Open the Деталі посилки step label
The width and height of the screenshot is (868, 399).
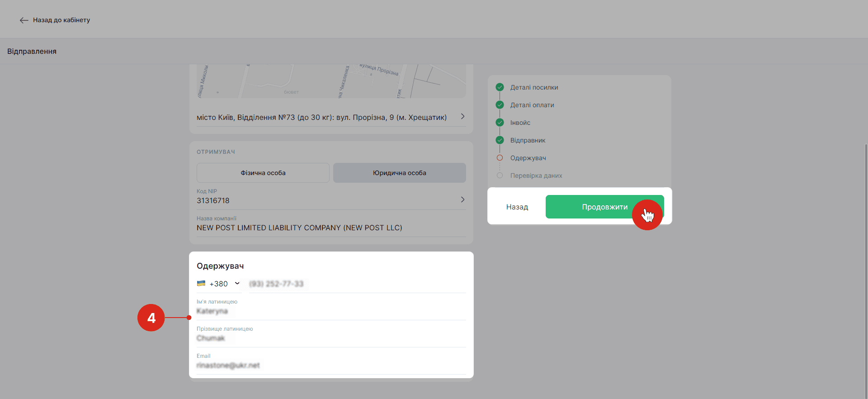(x=534, y=87)
